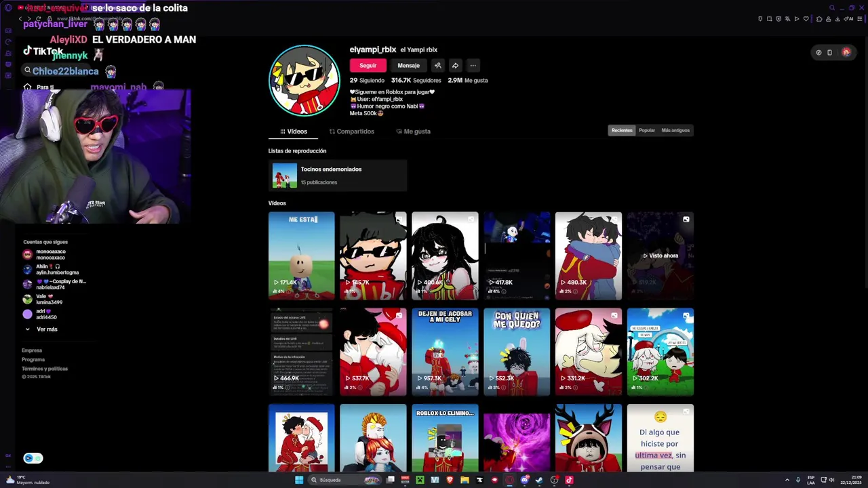
Task: Click the browser extensions cube icon
Action: click(819, 19)
